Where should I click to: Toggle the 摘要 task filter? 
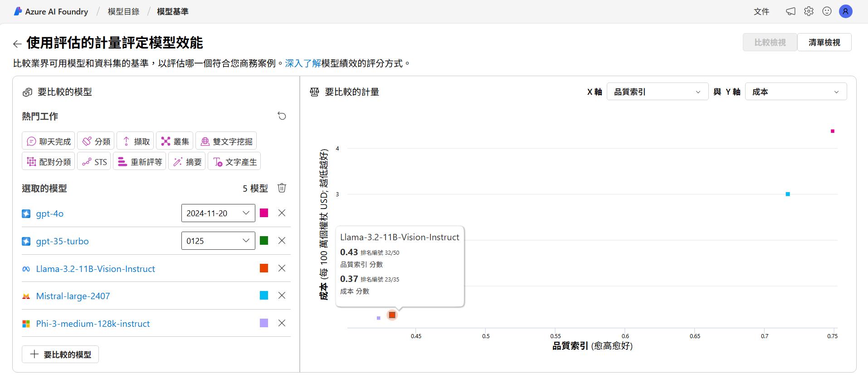pos(187,162)
